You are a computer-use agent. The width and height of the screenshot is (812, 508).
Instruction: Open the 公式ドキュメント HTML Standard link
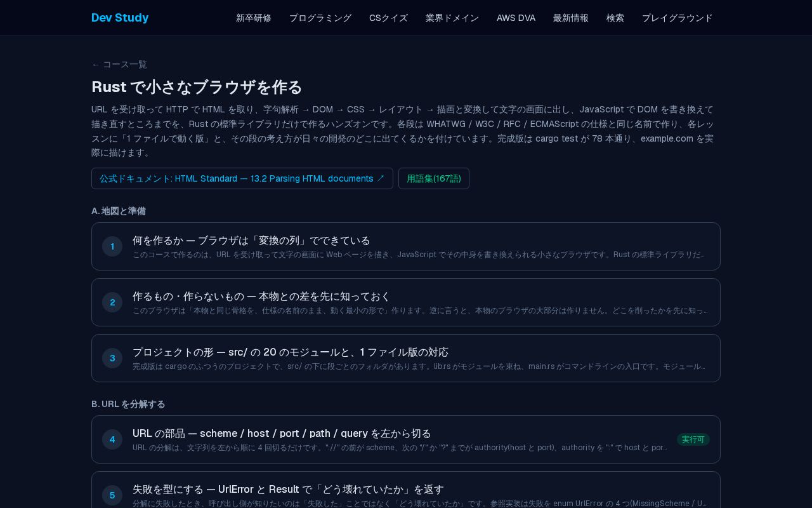tap(242, 178)
